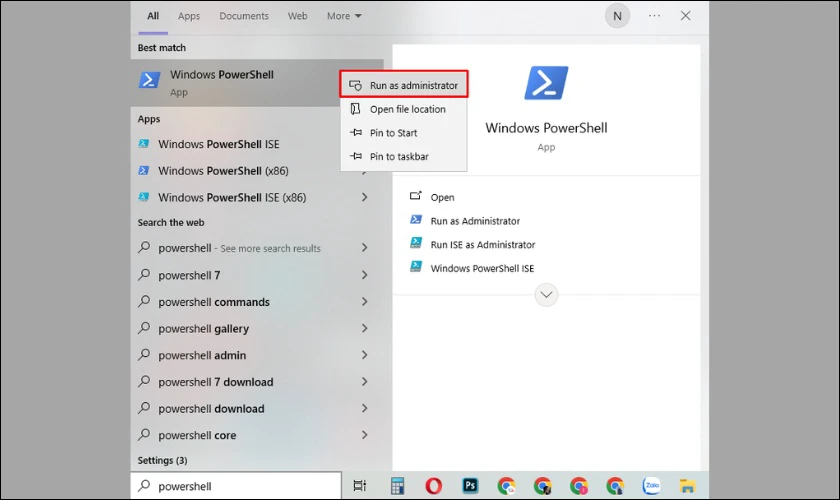Open Task View from the taskbar
This screenshot has height=500, width=840.
tap(359, 486)
